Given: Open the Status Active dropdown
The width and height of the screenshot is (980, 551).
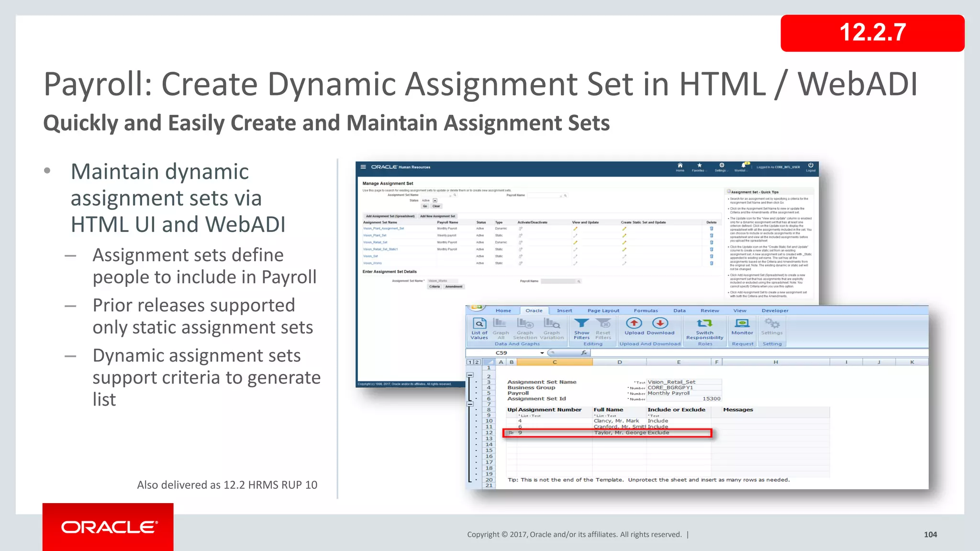Looking at the screenshot, I should pyautogui.click(x=435, y=200).
